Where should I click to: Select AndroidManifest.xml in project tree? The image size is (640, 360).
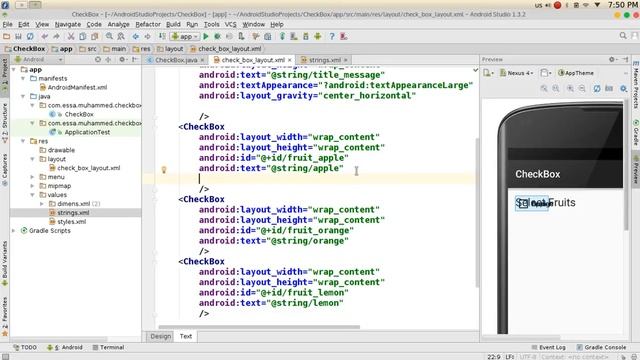[x=73, y=87]
